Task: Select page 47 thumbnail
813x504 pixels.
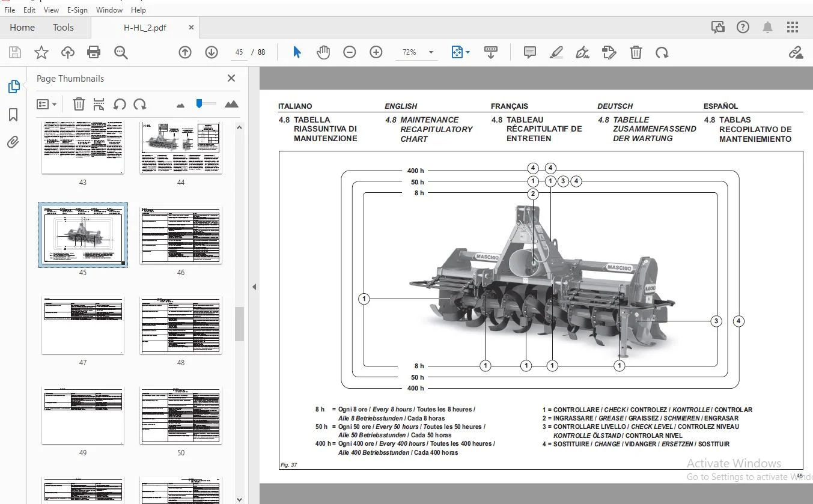Action: pyautogui.click(x=82, y=325)
